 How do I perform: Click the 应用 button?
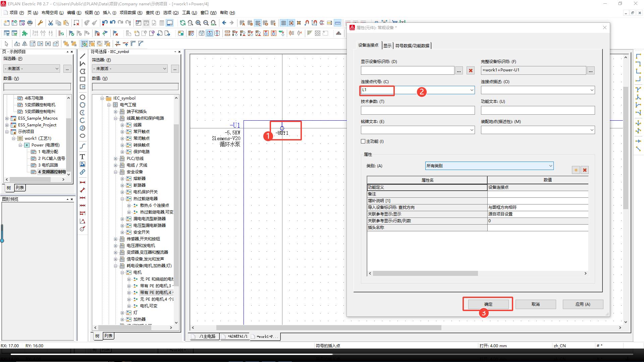click(x=583, y=304)
